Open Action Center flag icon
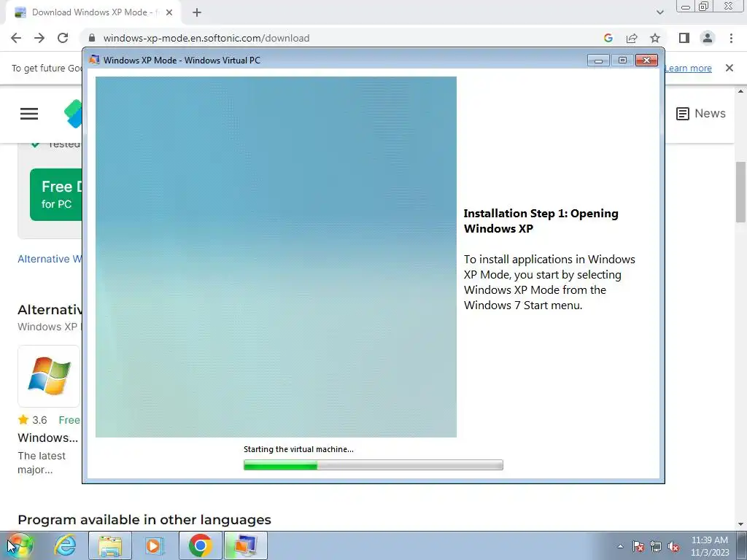This screenshot has width=747, height=560. (638, 546)
